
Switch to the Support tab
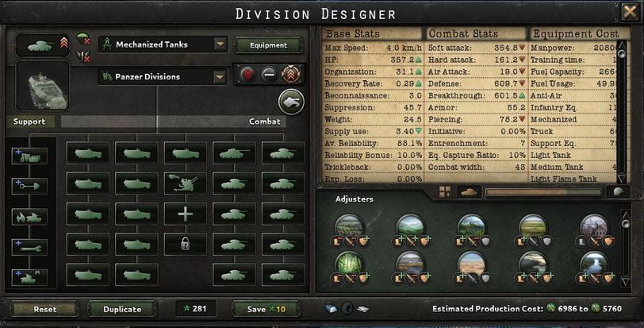[29, 122]
